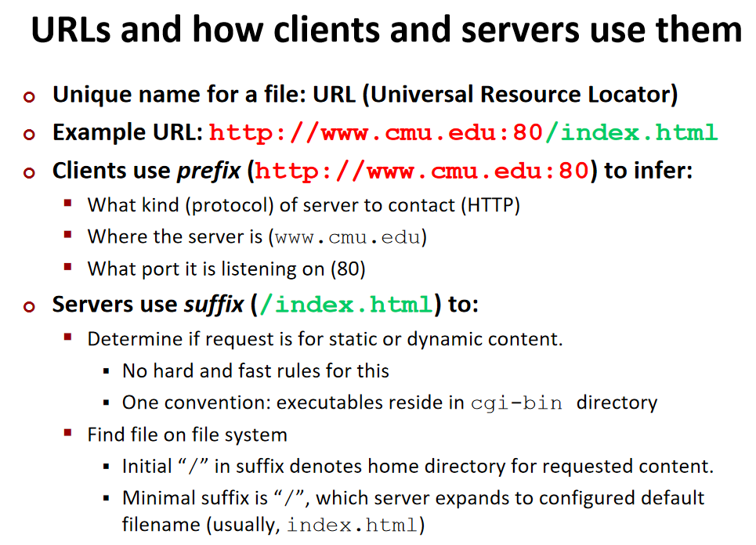
Task: Click the monospace index.html in the last line
Action: [351, 525]
